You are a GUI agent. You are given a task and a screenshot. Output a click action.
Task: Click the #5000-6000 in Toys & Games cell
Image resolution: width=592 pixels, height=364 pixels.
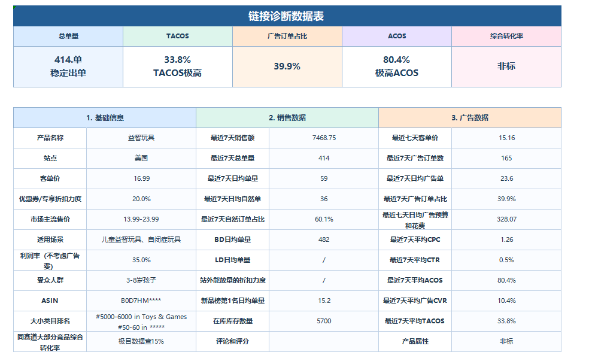point(141,321)
